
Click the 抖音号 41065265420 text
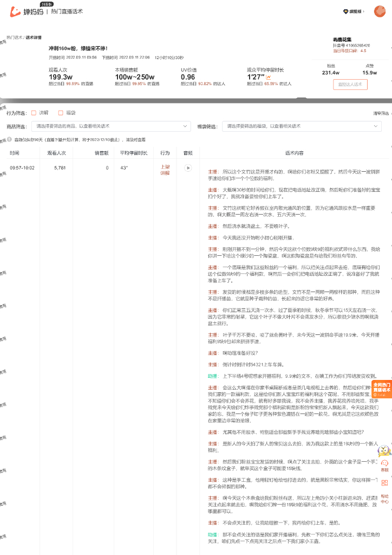351,46
